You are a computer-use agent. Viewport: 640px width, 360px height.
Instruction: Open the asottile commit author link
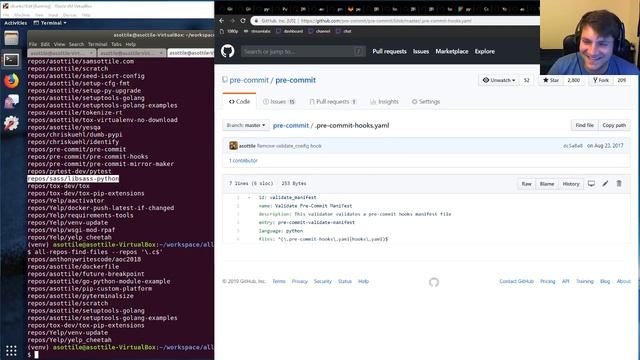[x=247, y=146]
